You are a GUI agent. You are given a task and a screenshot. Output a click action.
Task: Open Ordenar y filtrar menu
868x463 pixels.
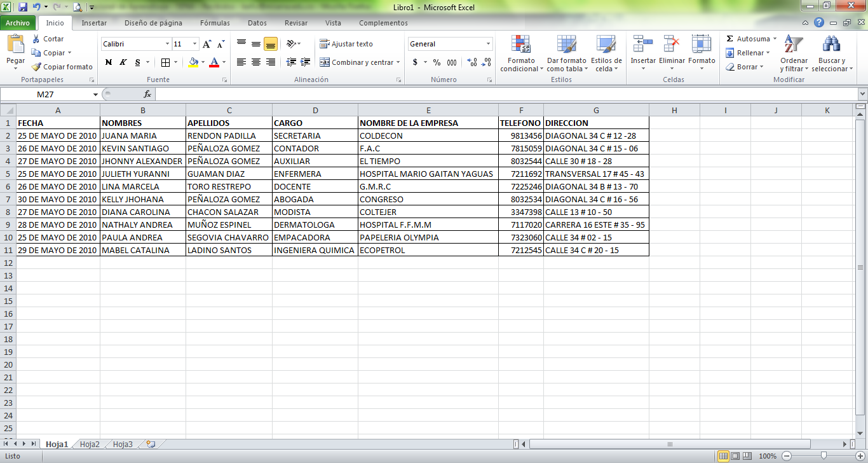794,53
